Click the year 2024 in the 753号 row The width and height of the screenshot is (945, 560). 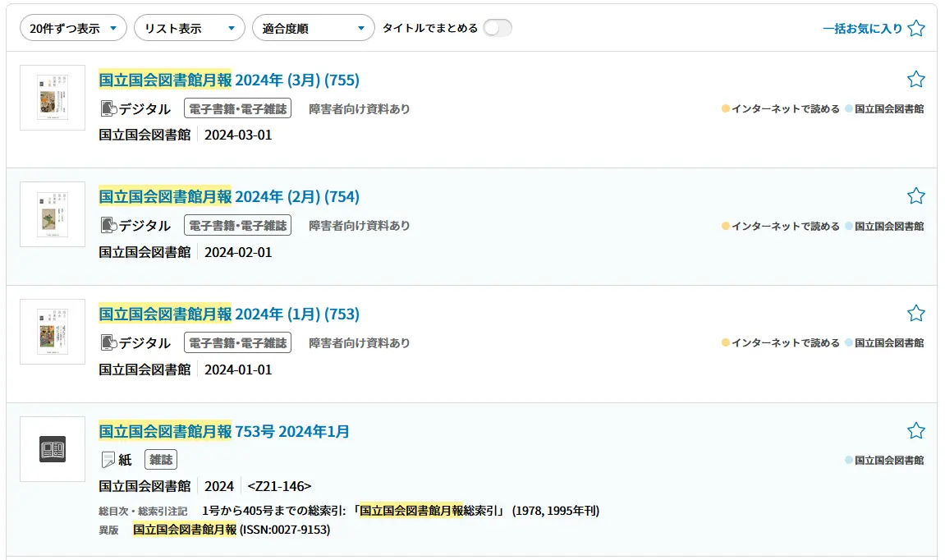[x=218, y=486]
